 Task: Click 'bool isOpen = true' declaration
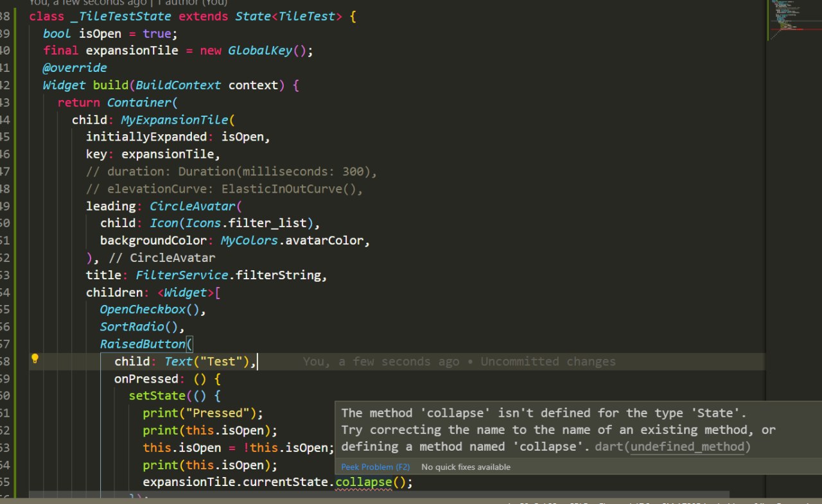tap(110, 33)
